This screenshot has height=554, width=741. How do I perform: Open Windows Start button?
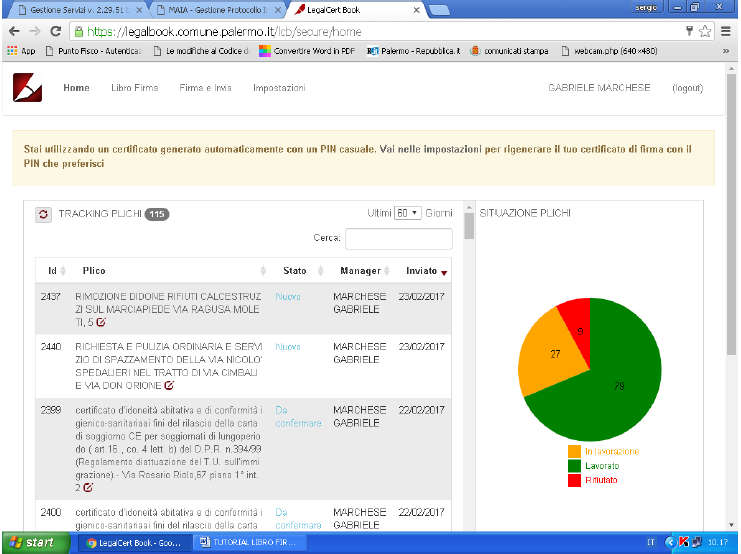pos(35,542)
